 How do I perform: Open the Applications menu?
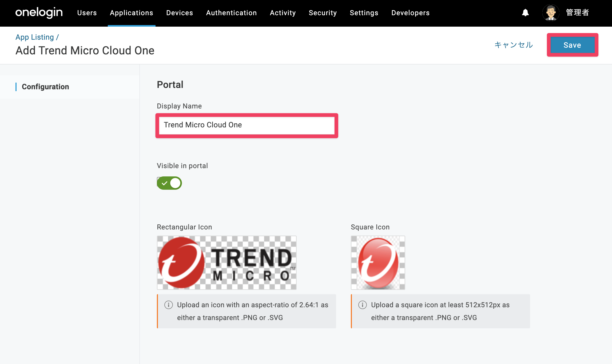pyautogui.click(x=132, y=13)
